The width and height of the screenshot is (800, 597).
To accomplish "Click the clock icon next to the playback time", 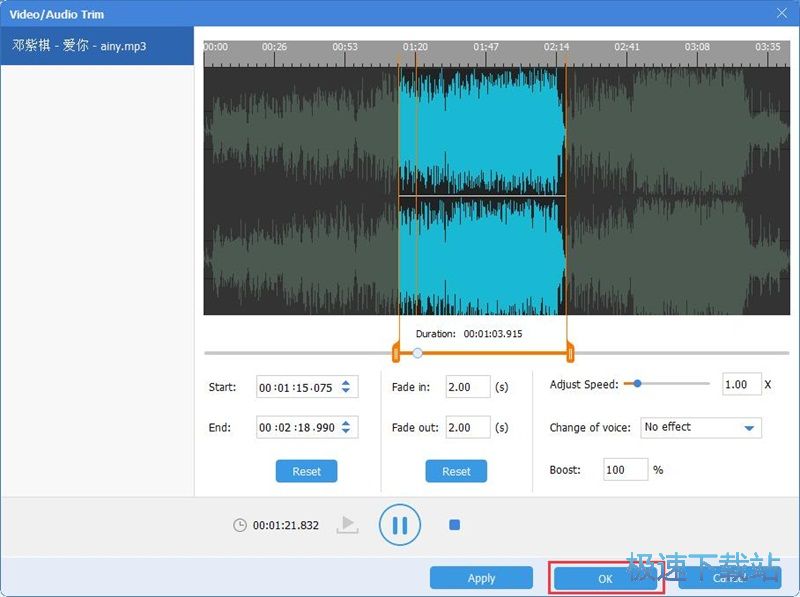I will pos(240,525).
